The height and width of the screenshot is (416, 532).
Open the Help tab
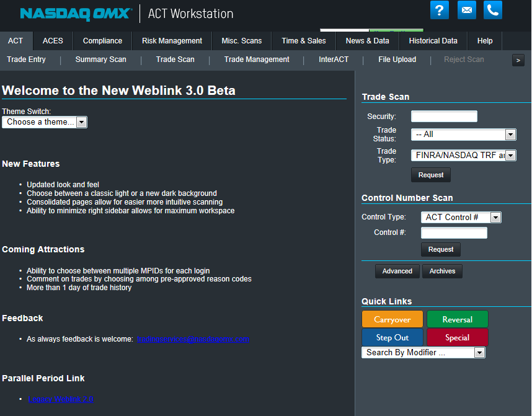[x=485, y=41]
